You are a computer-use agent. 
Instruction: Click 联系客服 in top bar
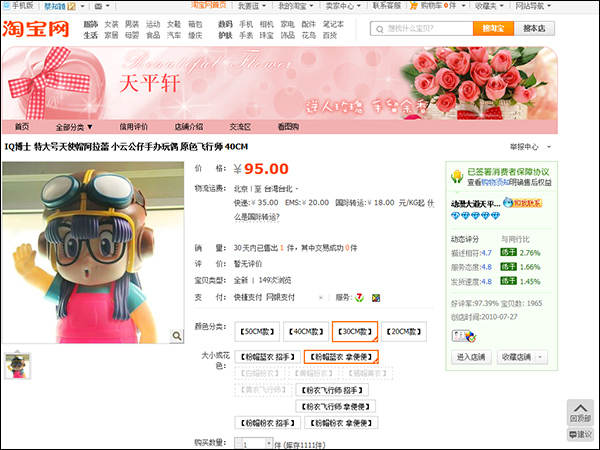(x=387, y=6)
